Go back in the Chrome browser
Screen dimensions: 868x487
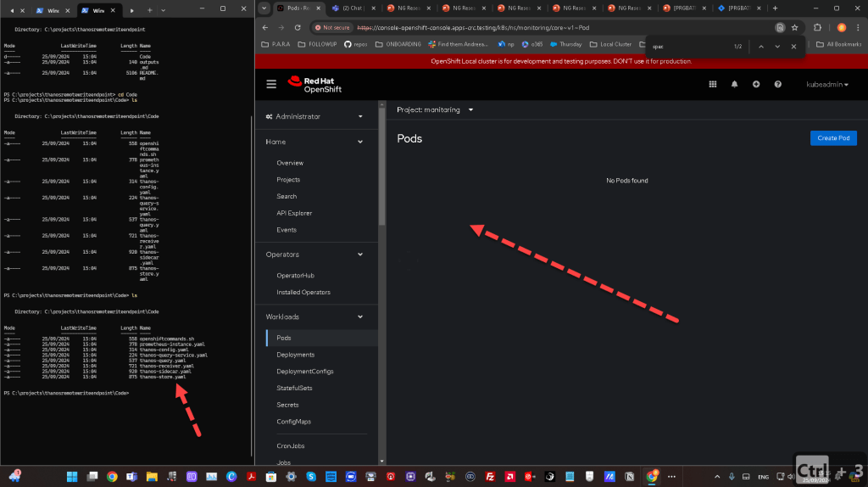[x=265, y=27]
